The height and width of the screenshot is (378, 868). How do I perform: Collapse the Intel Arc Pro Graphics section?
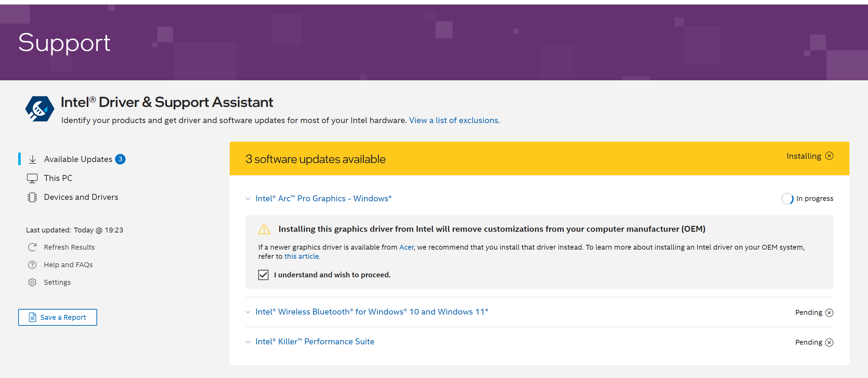248,199
